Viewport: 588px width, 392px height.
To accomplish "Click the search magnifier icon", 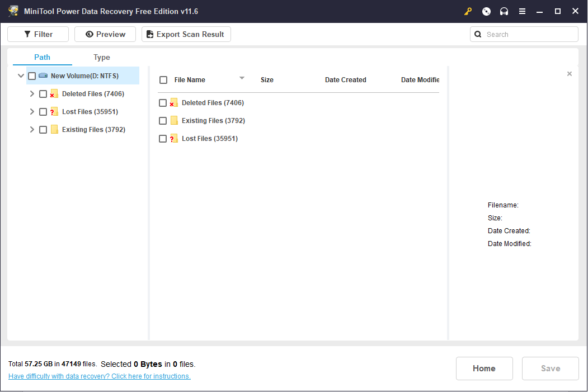I will 478,34.
